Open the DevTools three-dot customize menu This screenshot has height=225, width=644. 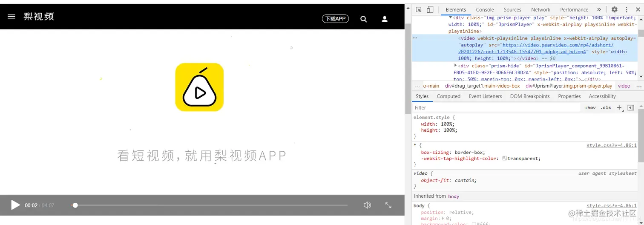pyautogui.click(x=627, y=9)
